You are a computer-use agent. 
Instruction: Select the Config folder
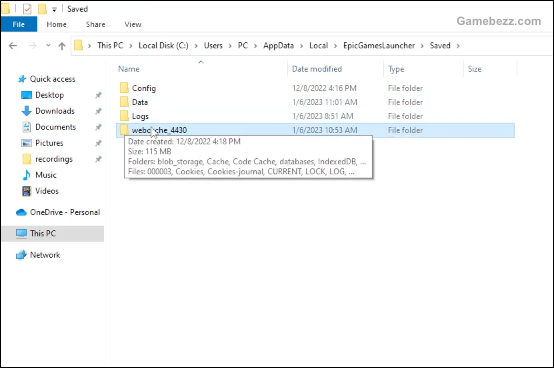pos(316,88)
